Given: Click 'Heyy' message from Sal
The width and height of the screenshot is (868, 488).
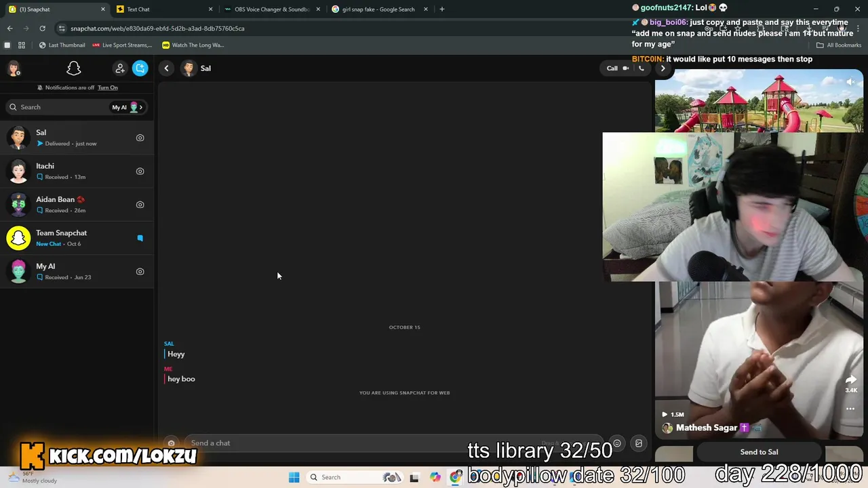Looking at the screenshot, I should 176,354.
